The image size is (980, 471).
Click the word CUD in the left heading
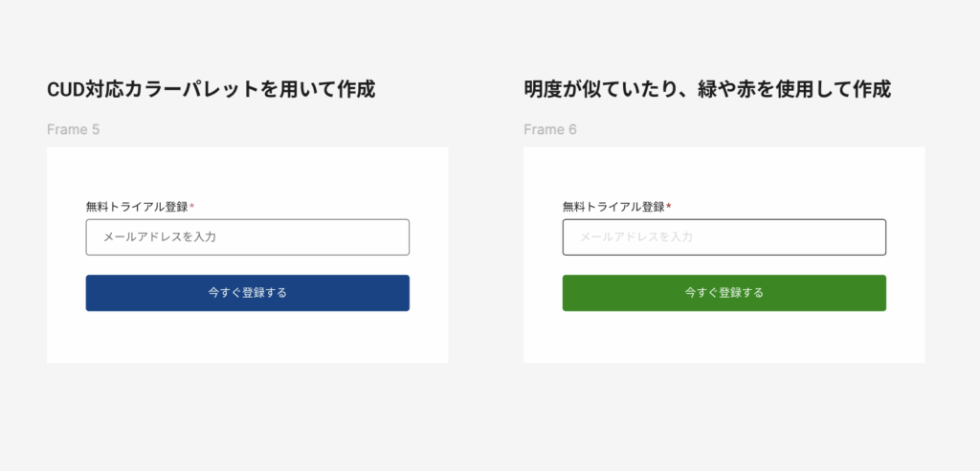coord(61,89)
